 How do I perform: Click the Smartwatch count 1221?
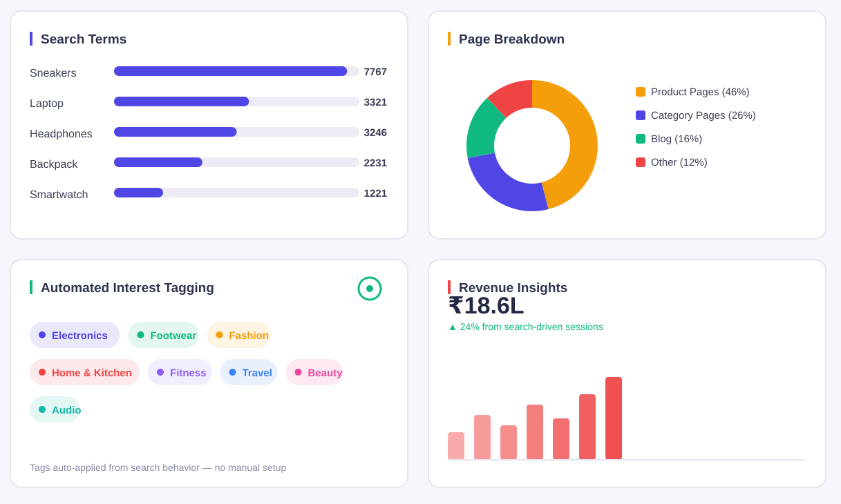point(375,193)
